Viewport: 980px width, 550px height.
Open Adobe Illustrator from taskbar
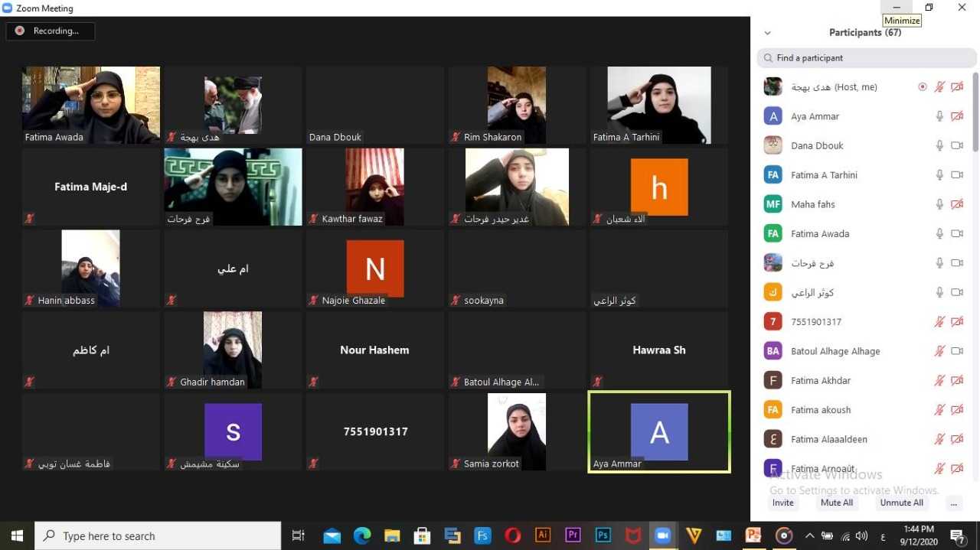pyautogui.click(x=543, y=535)
